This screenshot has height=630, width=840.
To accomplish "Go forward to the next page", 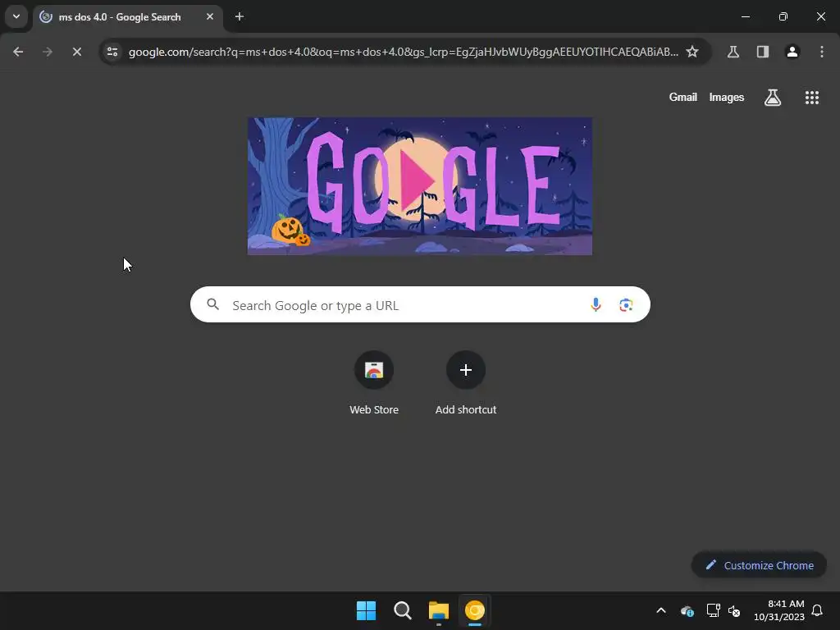I will [x=47, y=52].
